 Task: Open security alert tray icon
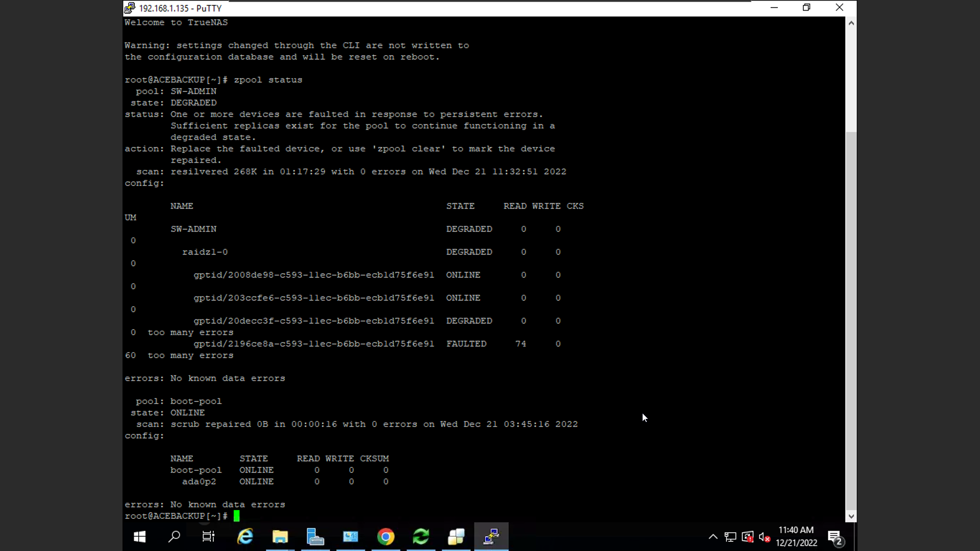(x=747, y=537)
